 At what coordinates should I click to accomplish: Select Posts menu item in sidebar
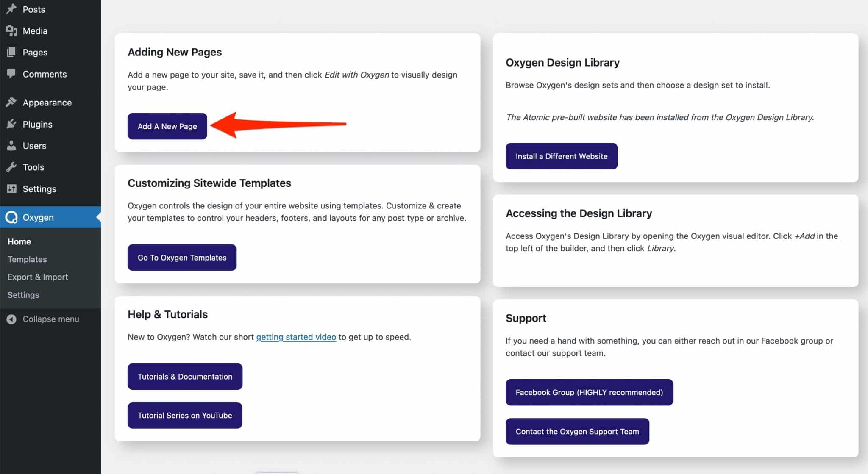33,9
